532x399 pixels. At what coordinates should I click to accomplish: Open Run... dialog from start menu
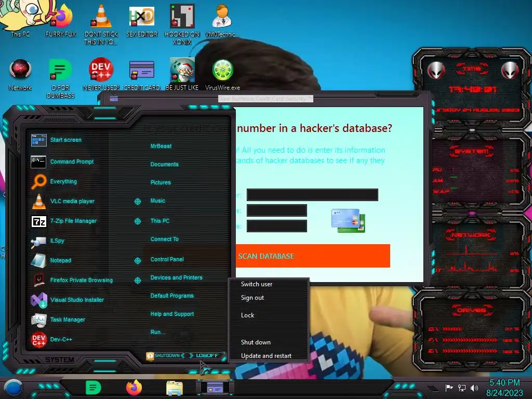click(x=157, y=332)
